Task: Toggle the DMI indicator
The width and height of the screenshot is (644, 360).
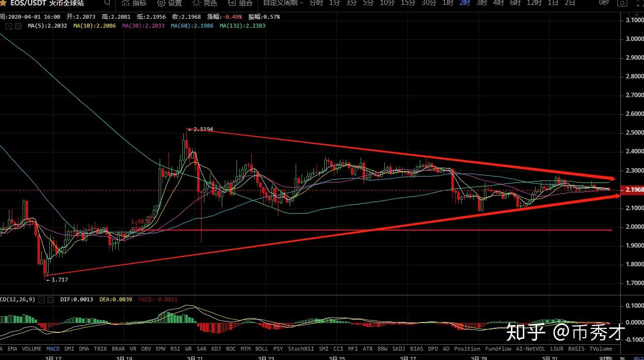Action: [69, 349]
